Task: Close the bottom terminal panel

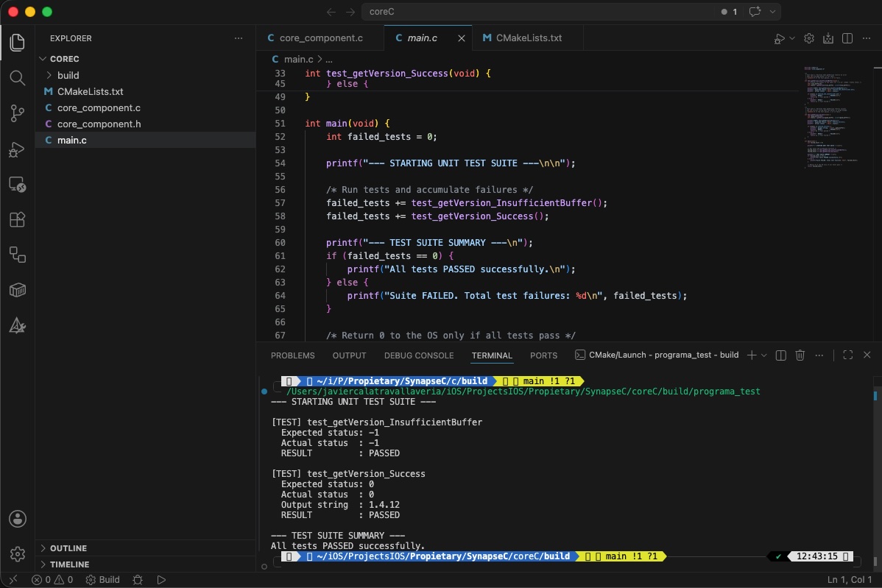Action: tap(867, 355)
